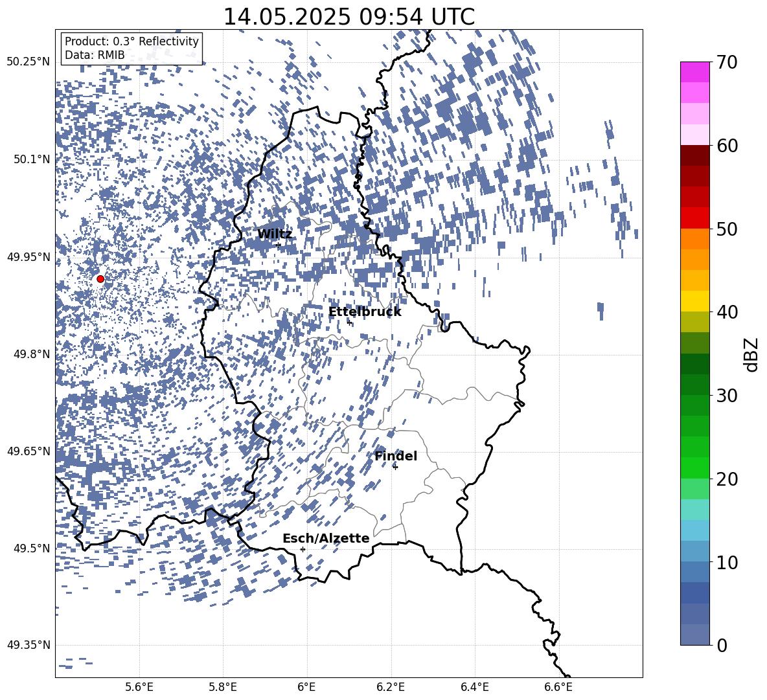The height and width of the screenshot is (700, 767).
Task: Click the 6.6°E longitude label
Action: 558,687
